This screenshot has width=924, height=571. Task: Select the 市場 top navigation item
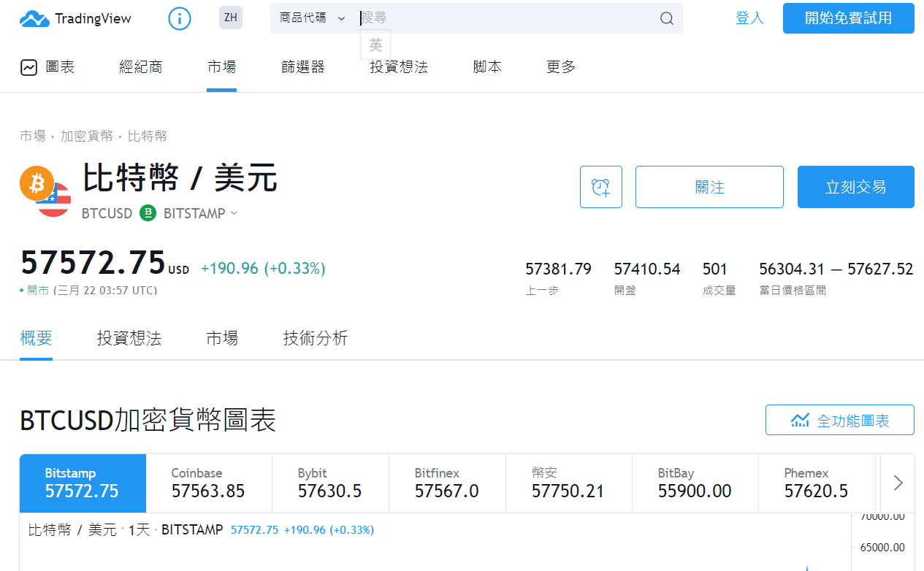pyautogui.click(x=221, y=67)
